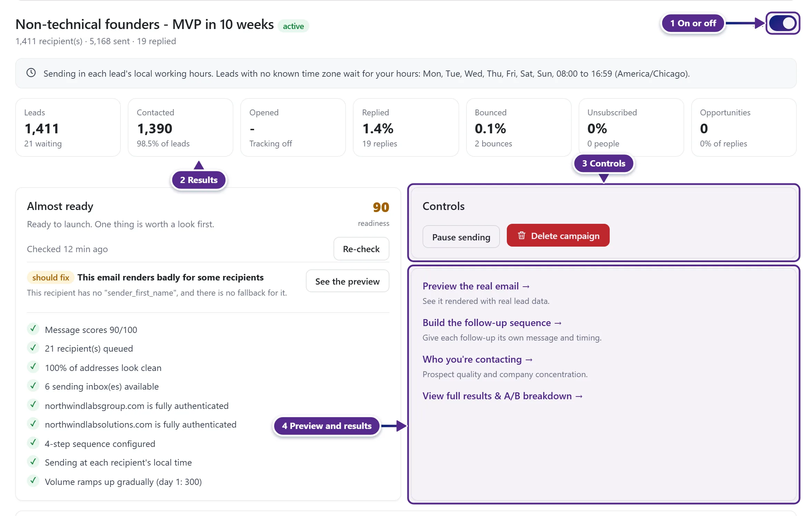Click the checkmark beside Volume ramps up gradually
The height and width of the screenshot is (516, 812).
point(33,481)
